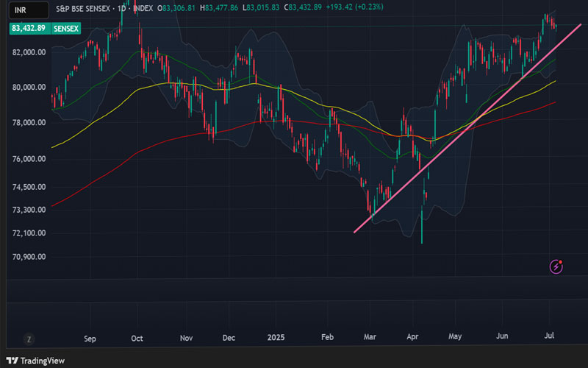Click the 83,432.89 current price label
The height and width of the screenshot is (368, 588).
(x=28, y=28)
